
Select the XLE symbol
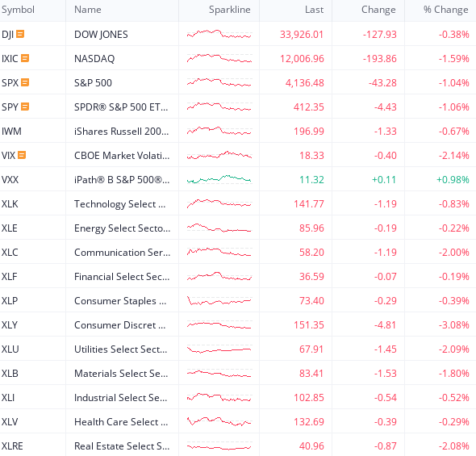click(10, 228)
